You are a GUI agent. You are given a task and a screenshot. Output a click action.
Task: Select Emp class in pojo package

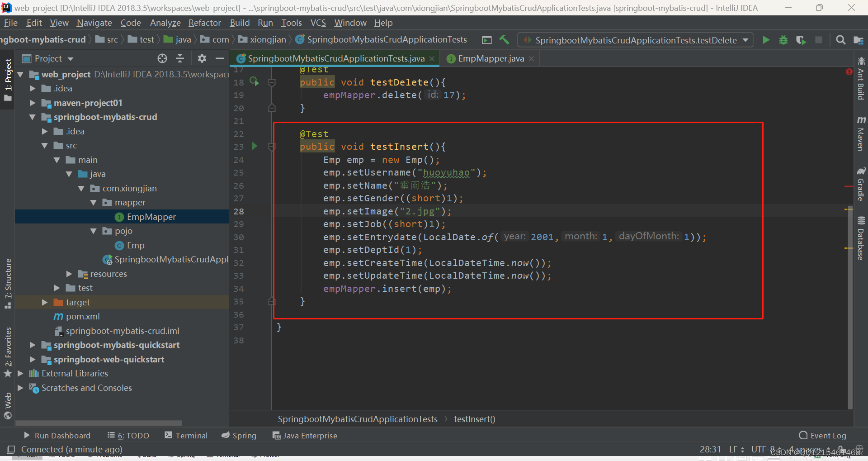[x=136, y=245]
